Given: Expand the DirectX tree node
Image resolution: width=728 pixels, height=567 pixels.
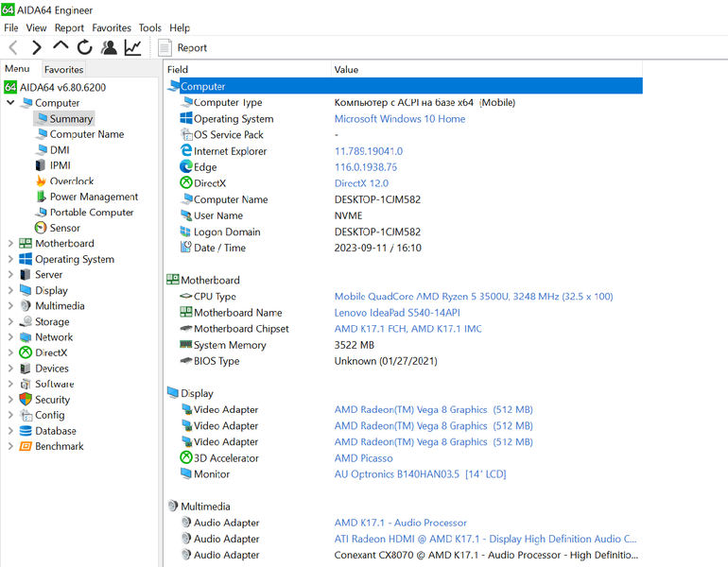Looking at the screenshot, I should click(10, 352).
